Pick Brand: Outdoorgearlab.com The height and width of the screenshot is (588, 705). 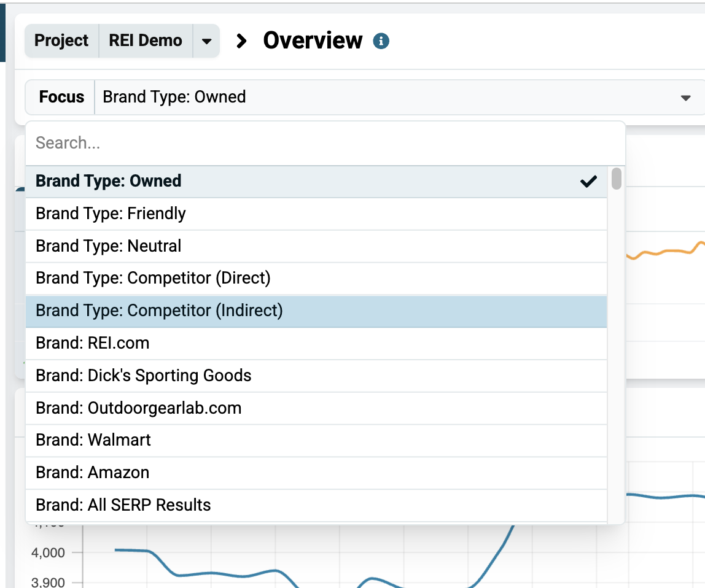pos(316,408)
